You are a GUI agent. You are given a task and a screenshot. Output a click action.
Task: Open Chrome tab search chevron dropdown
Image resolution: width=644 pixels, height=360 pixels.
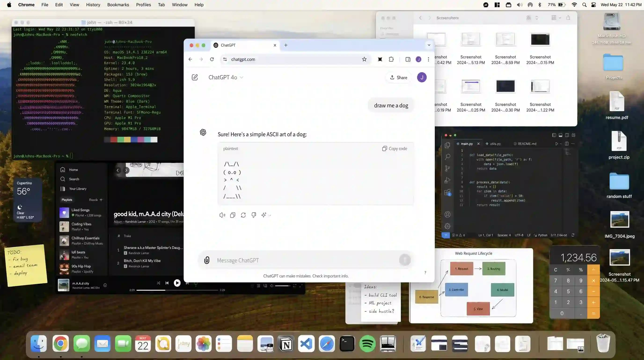tap(429, 45)
